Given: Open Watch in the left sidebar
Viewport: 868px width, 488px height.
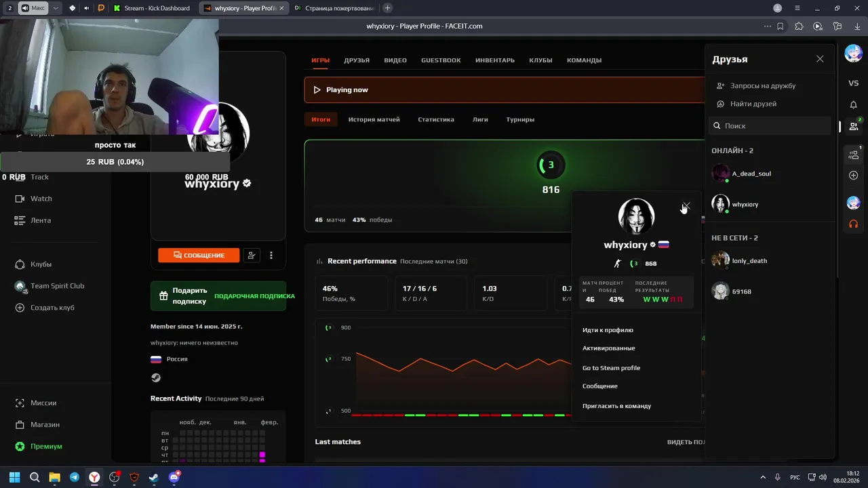Looking at the screenshot, I should 41,199.
